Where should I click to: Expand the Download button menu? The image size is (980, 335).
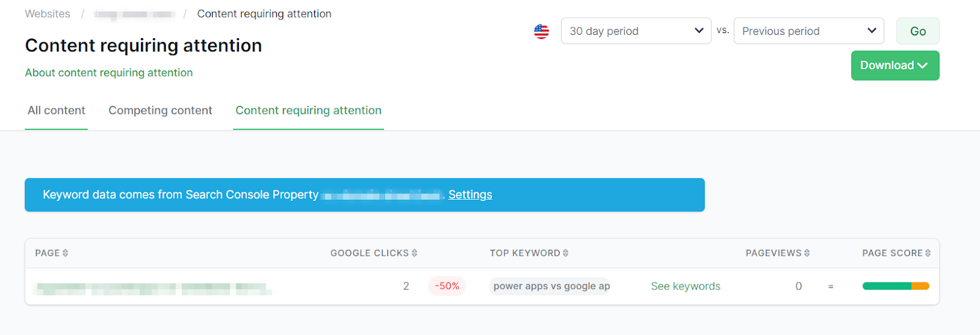tap(895, 66)
